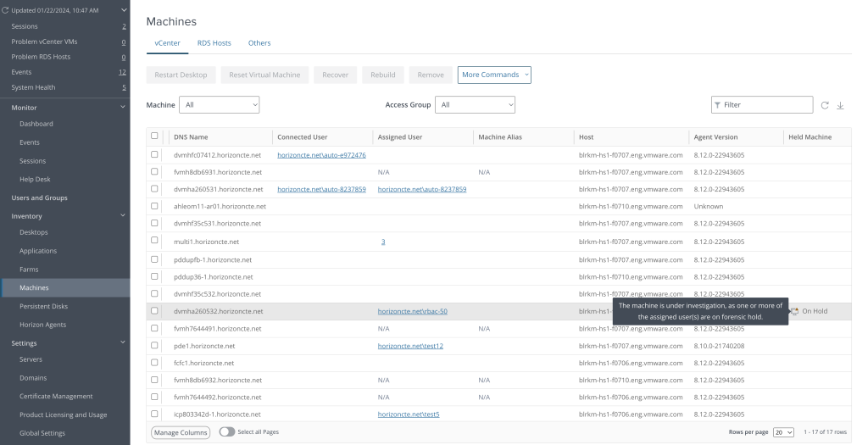Open the Rows per page selector
Screen dimensions: 868x445
[783, 432]
